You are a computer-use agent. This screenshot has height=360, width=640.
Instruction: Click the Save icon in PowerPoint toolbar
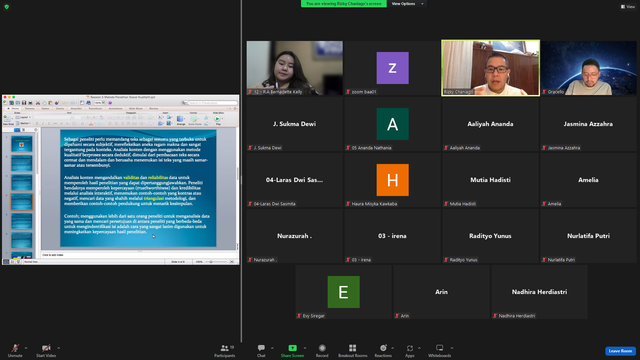[24, 103]
